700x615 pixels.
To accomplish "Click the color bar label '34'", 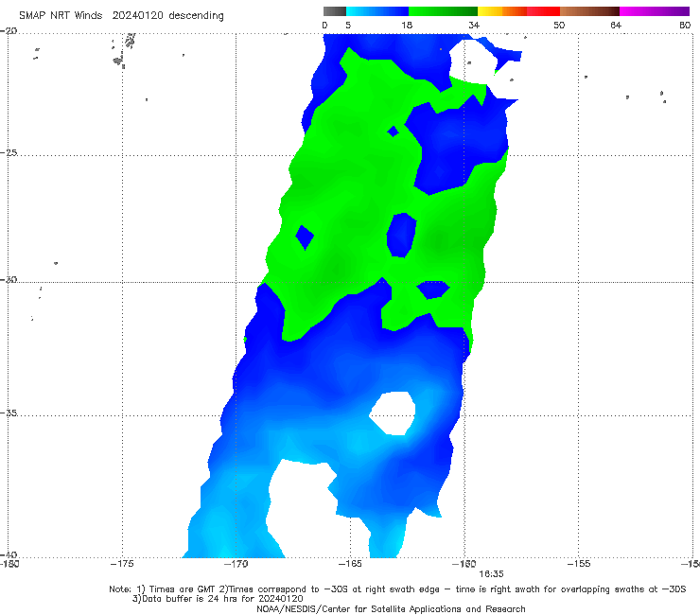I will (x=474, y=25).
